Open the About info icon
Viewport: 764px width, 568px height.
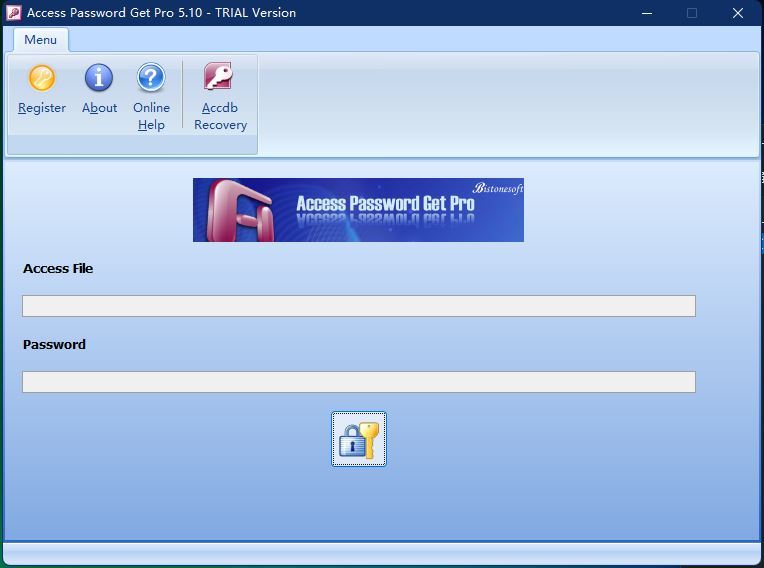[x=99, y=78]
